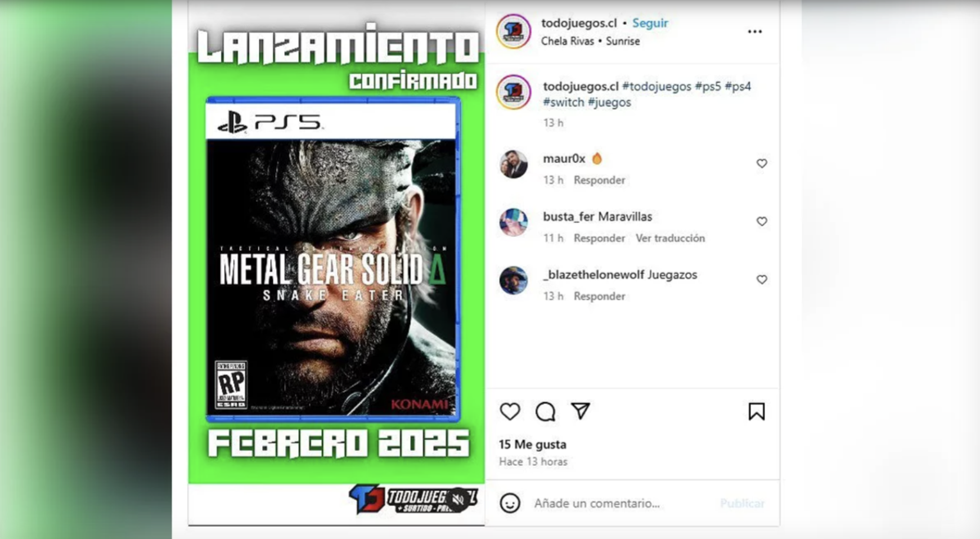The height and width of the screenshot is (539, 980).
Task: Open _blazethelonewolf's profile avatar
Action: [514, 280]
